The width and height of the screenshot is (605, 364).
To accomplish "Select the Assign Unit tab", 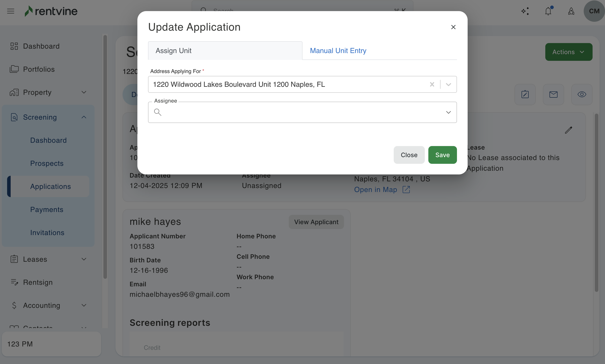I will [x=225, y=51].
